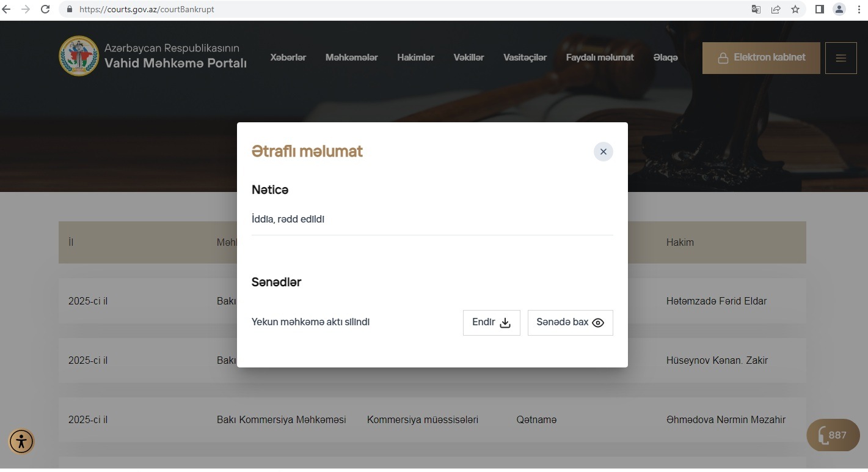Share this page via browser icon
The image size is (868, 472).
776,9
